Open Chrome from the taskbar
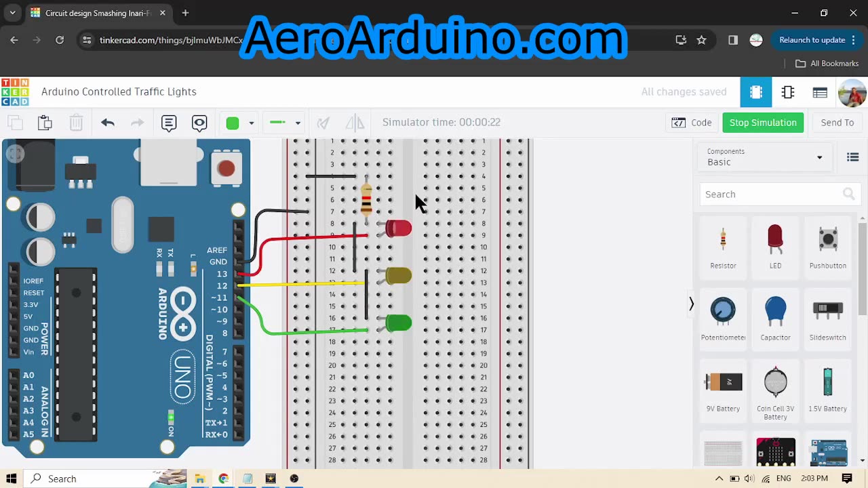 (x=224, y=479)
